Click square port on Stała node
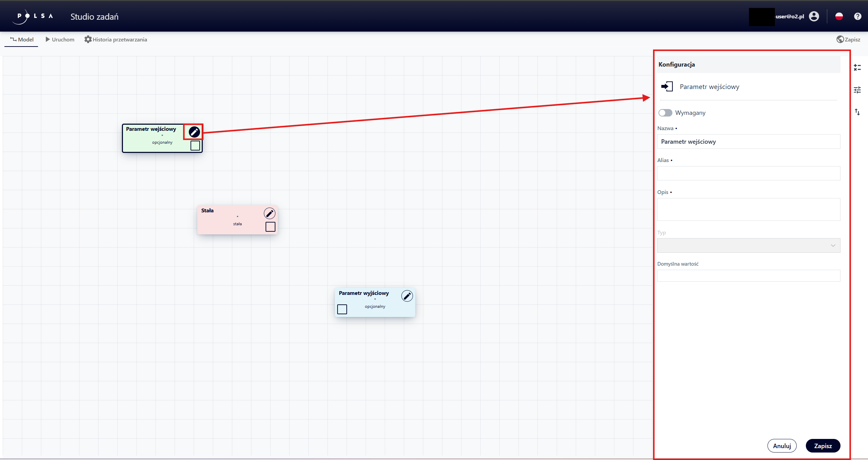The width and height of the screenshot is (868, 460). click(x=270, y=227)
